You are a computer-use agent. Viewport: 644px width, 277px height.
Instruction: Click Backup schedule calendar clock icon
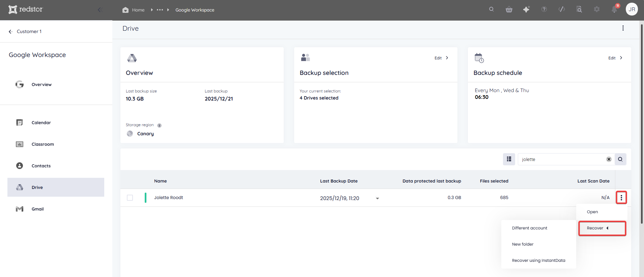(x=479, y=58)
